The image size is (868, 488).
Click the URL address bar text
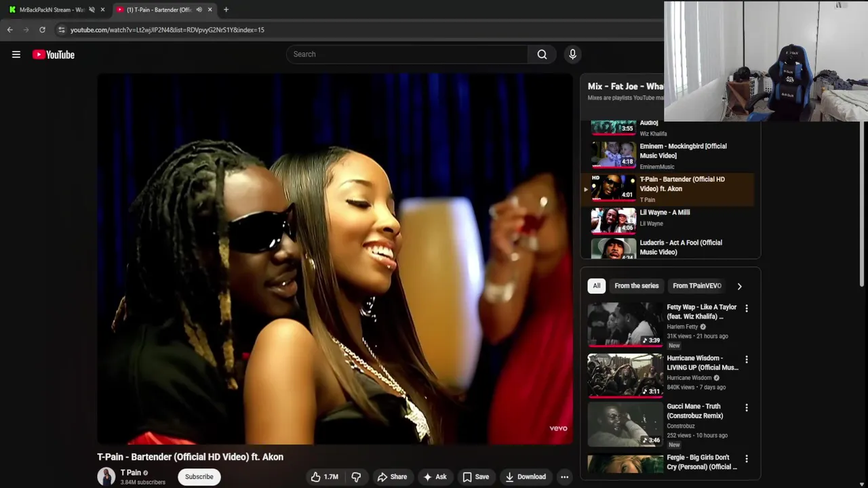(167, 30)
